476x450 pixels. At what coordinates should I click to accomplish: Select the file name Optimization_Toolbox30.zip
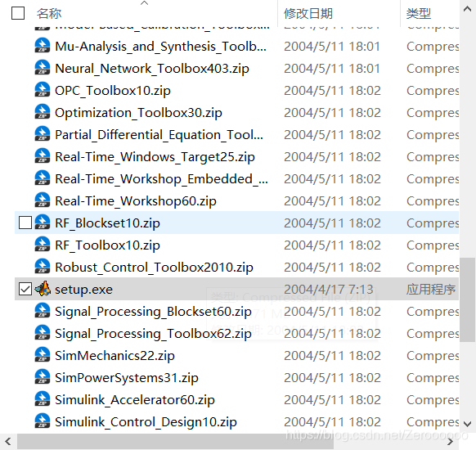coord(138,113)
